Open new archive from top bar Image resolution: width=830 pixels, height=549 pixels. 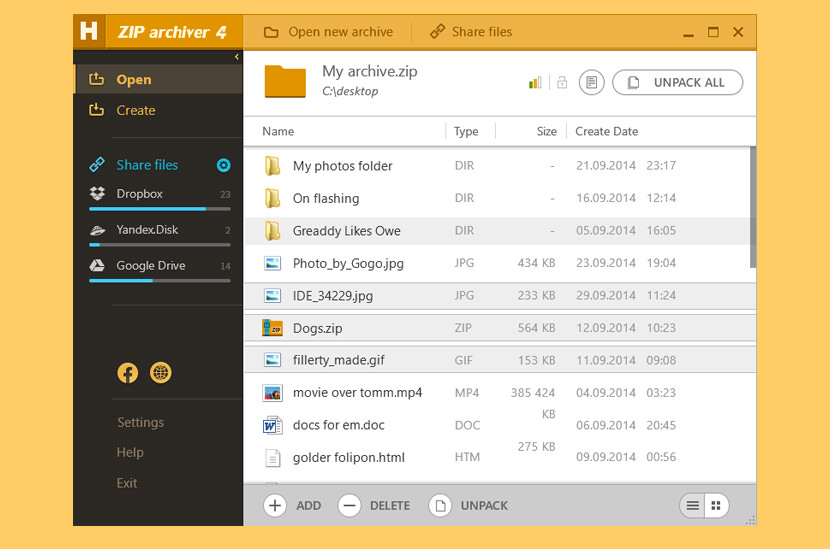point(329,32)
